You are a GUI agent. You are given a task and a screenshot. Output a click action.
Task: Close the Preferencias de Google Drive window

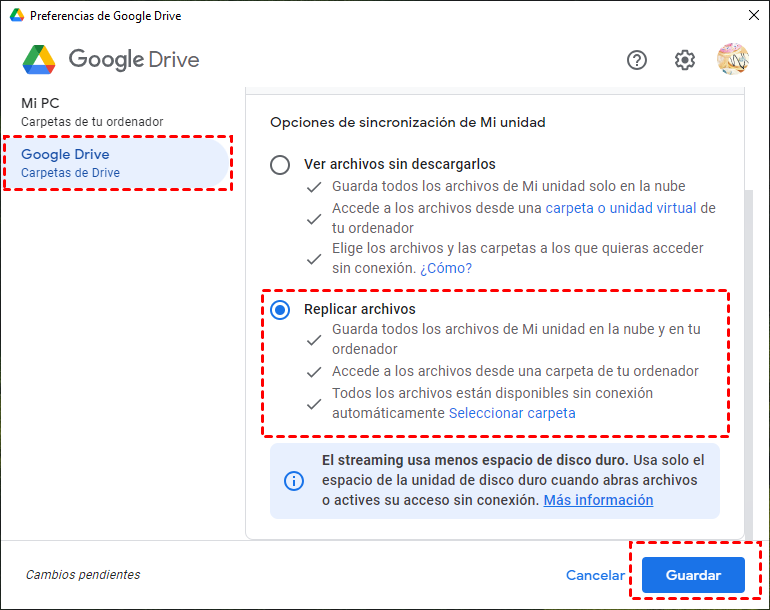pyautogui.click(x=754, y=15)
